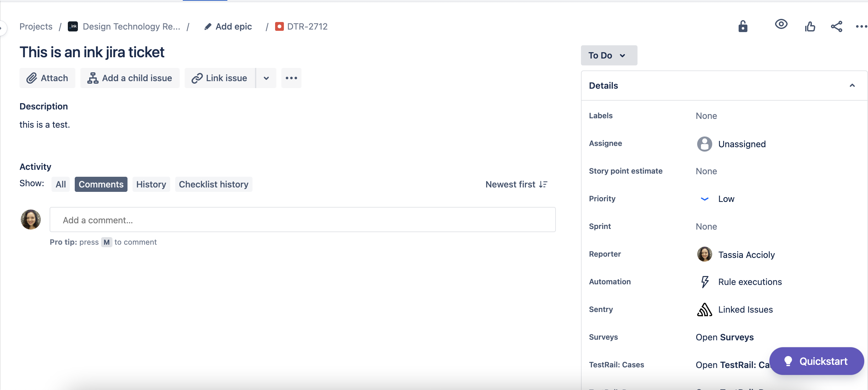Open the To Do status dropdown
Image resolution: width=868 pixels, height=390 pixels.
point(608,55)
